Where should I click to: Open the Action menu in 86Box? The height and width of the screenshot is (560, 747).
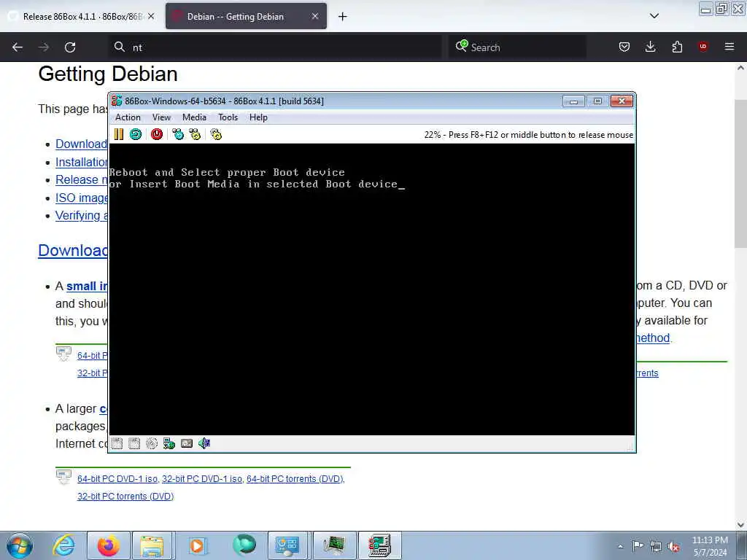click(128, 117)
